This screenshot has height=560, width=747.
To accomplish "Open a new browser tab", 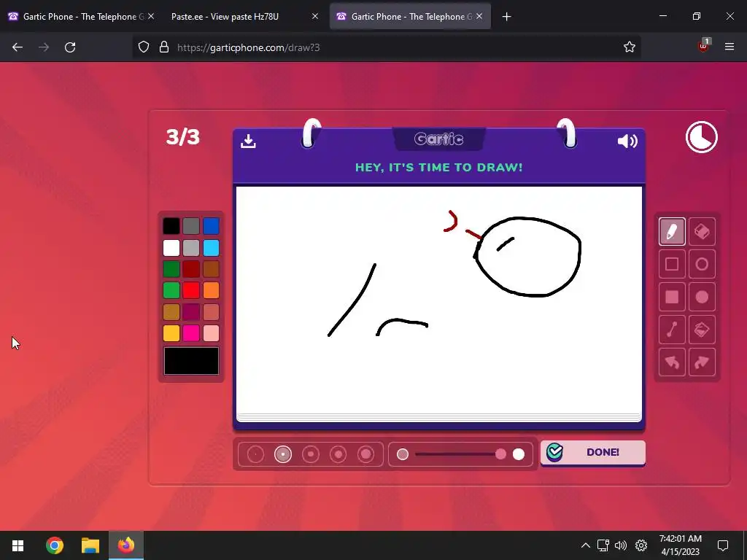I will 506,17.
